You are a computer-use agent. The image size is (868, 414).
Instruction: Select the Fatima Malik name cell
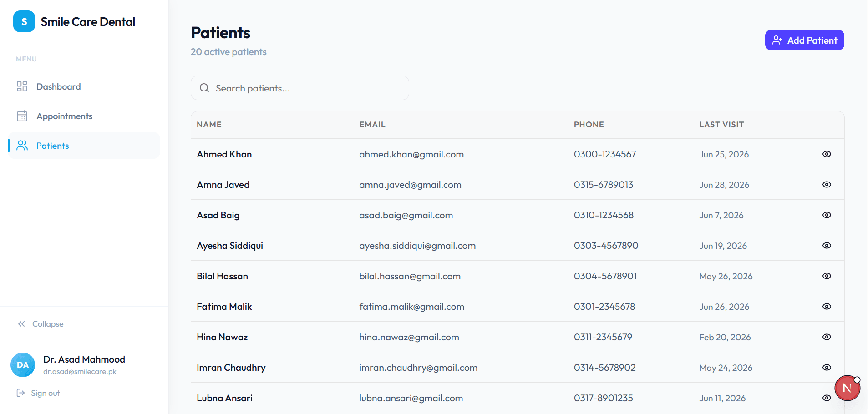tap(224, 307)
